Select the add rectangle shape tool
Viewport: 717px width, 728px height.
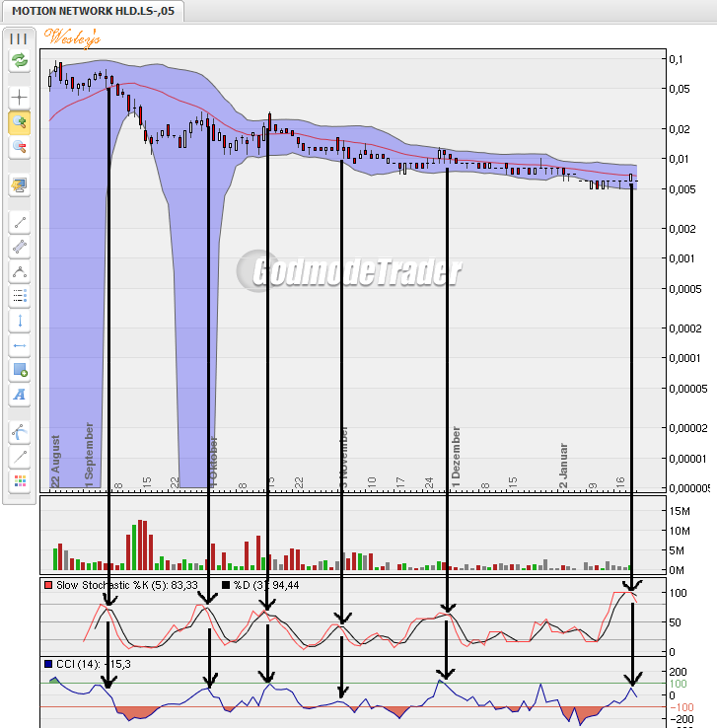pyautogui.click(x=19, y=370)
